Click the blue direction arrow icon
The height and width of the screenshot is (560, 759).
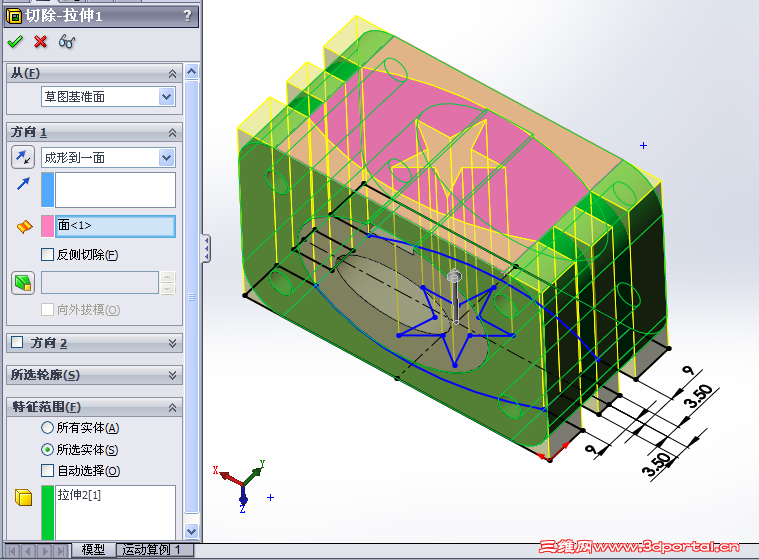[23, 183]
